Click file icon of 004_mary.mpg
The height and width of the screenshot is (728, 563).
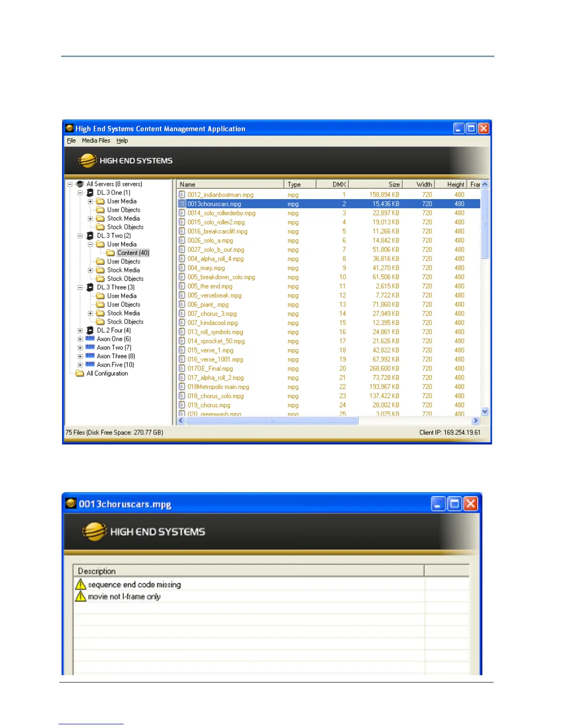pos(182,268)
